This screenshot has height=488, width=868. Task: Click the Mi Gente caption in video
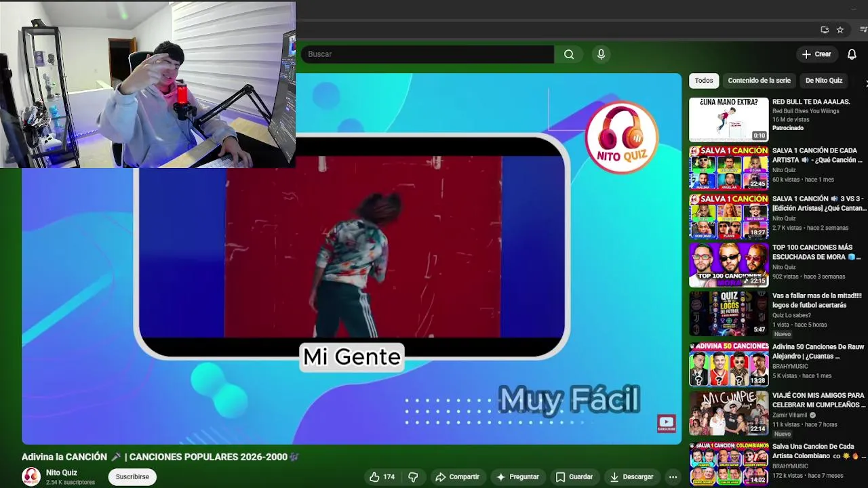[x=352, y=357]
